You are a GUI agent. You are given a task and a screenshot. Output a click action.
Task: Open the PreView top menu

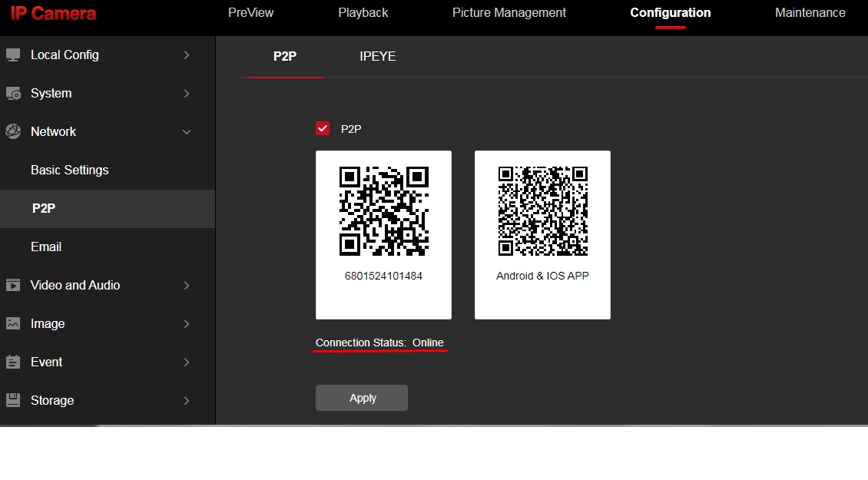click(250, 13)
